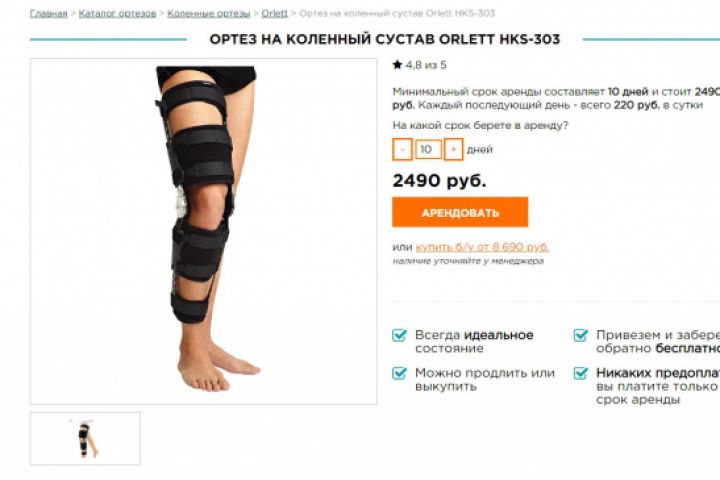
Task: Click checkmark icon beside 'Привезем и заберем'
Action: tap(581, 335)
